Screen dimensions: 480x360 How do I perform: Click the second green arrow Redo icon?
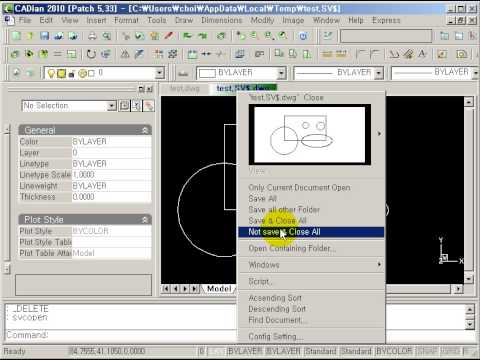tap(202, 36)
